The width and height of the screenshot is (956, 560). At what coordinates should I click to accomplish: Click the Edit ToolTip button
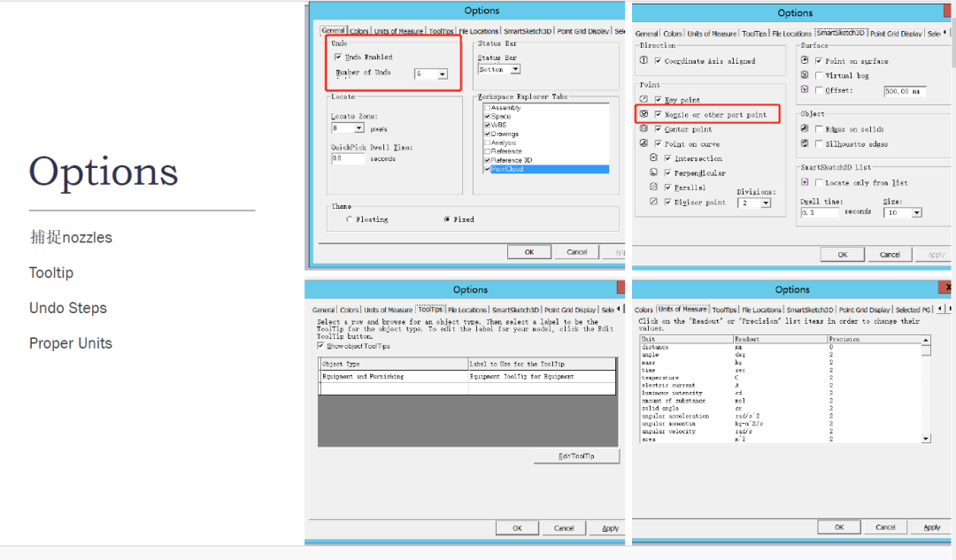click(576, 456)
